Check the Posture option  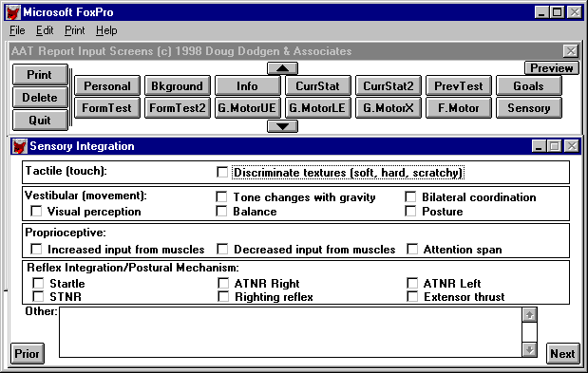(x=410, y=212)
